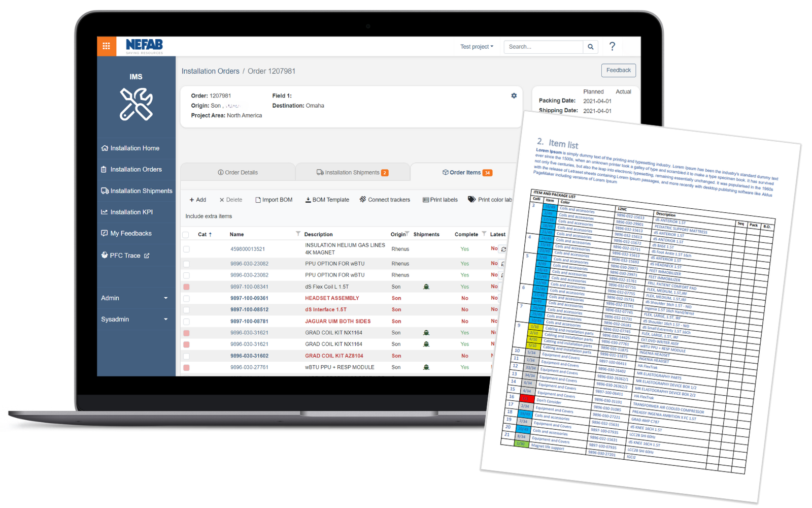Check the box for item 45800013521

pos(186,249)
